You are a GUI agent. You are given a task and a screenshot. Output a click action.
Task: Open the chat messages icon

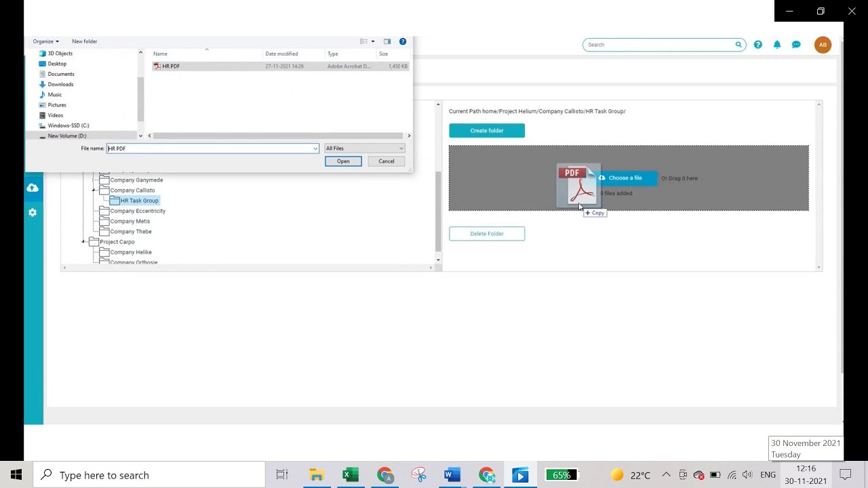796,45
